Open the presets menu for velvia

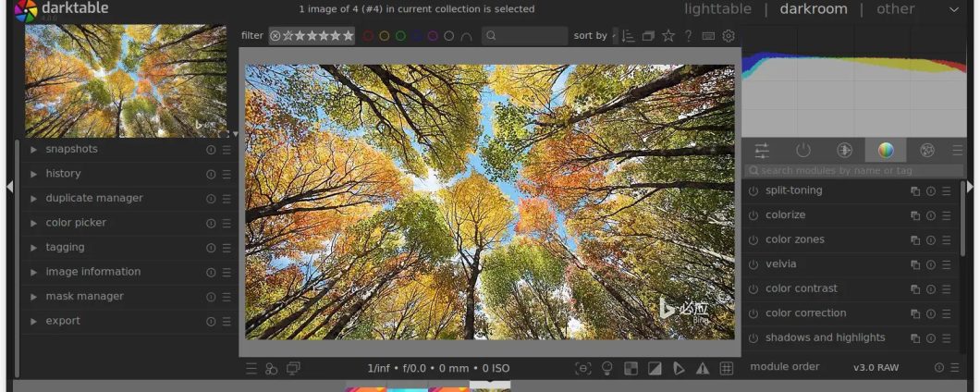click(946, 264)
